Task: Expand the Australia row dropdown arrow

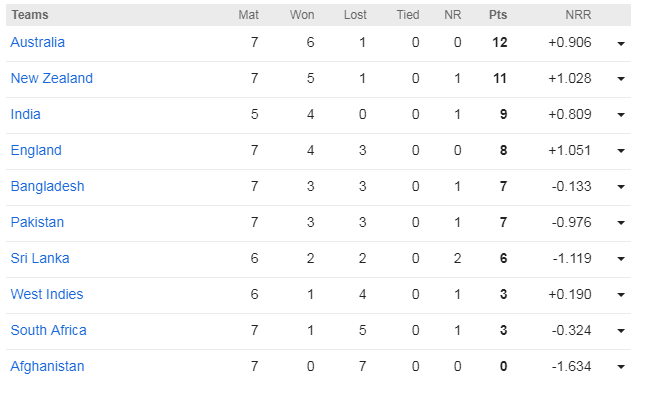Action: [x=621, y=44]
